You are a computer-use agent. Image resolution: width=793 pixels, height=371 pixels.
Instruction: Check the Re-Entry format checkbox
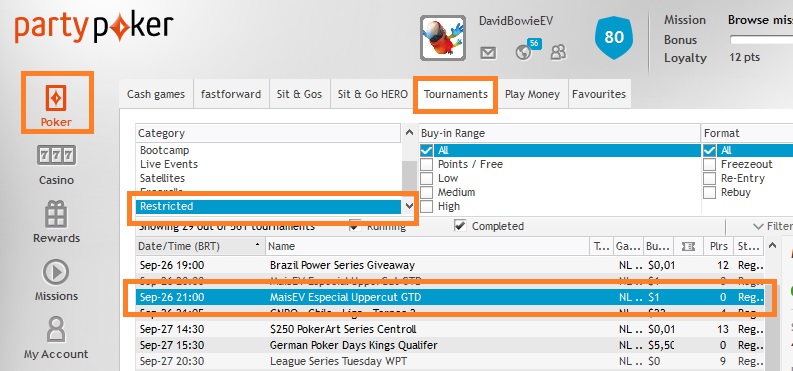click(x=710, y=178)
